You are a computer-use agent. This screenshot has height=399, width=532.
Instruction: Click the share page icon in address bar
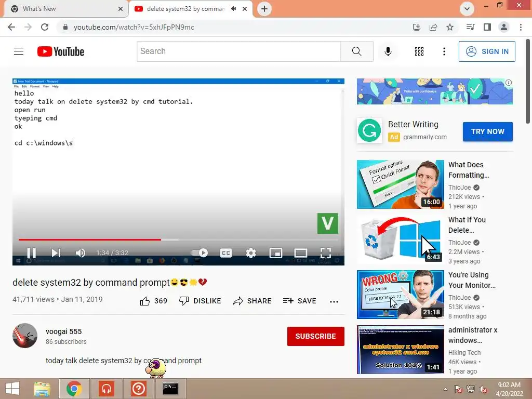[433, 27]
